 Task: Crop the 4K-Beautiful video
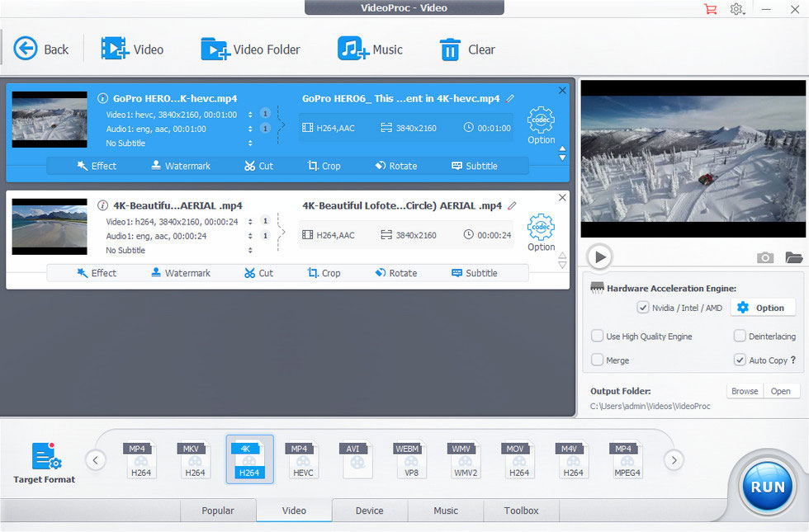click(x=324, y=273)
